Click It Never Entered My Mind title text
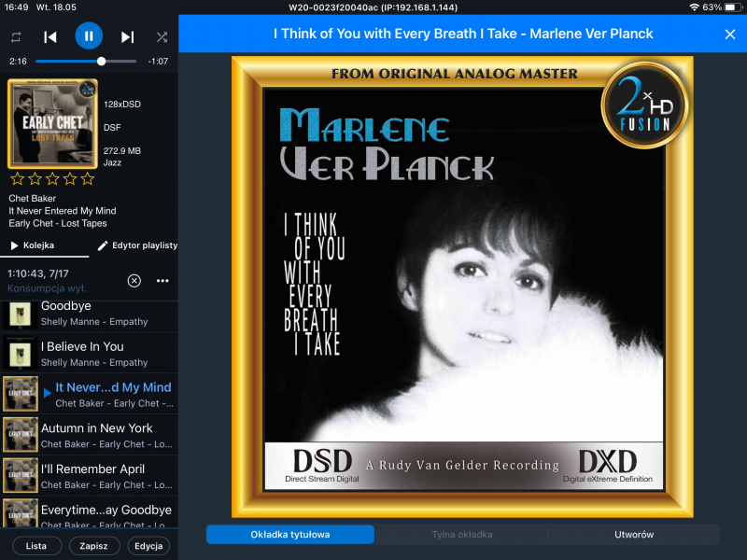Screen dimensions: 747x560 63,211
